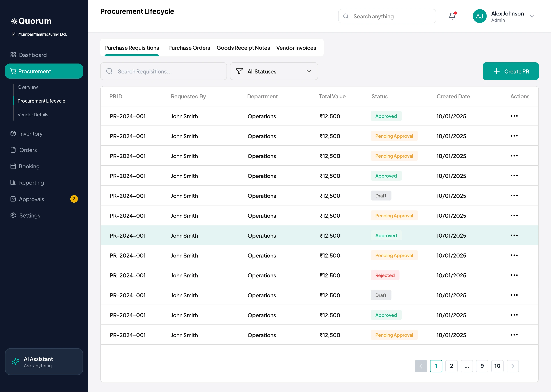
Task: Click the Total Value column header
Action: pyautogui.click(x=332, y=96)
